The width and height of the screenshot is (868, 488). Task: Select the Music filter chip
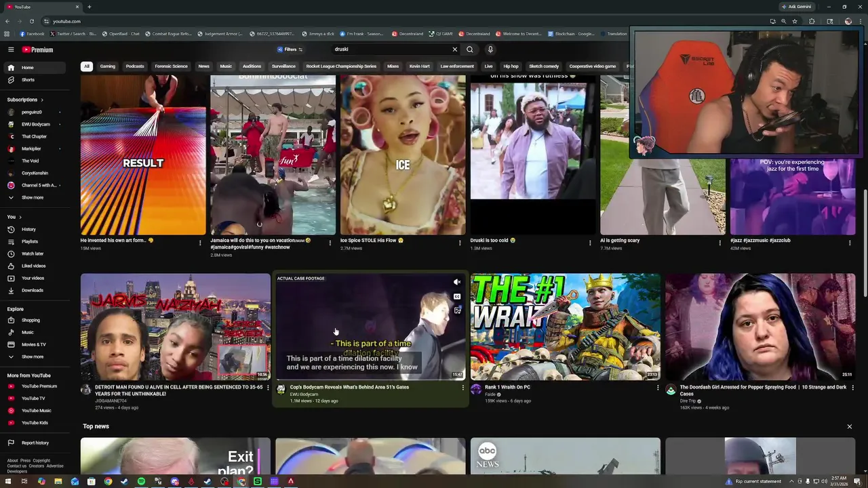coord(226,66)
